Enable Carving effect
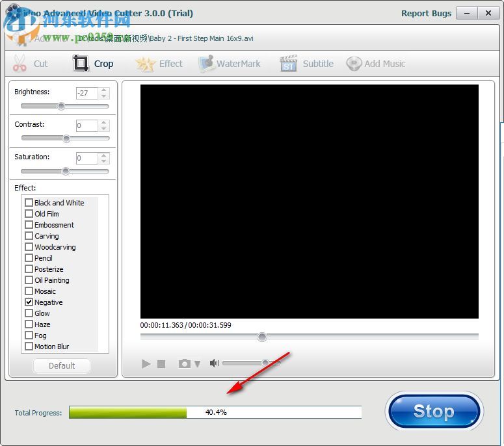 point(29,236)
